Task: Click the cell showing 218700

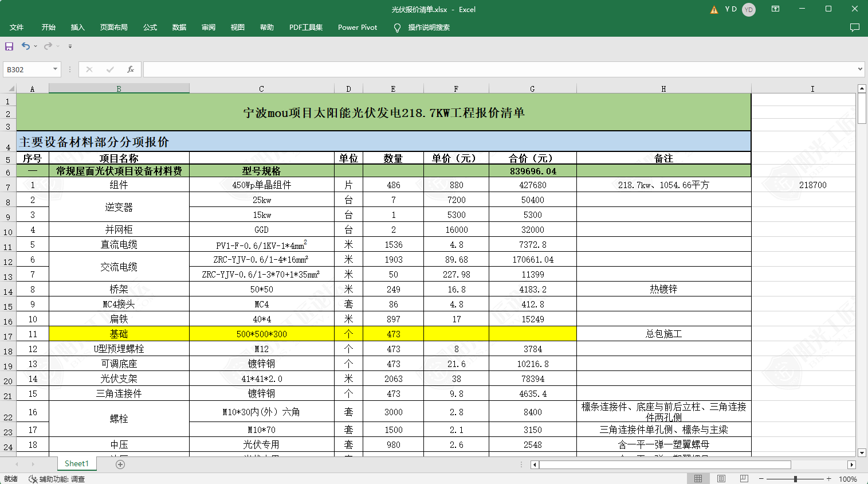Action: click(x=812, y=185)
